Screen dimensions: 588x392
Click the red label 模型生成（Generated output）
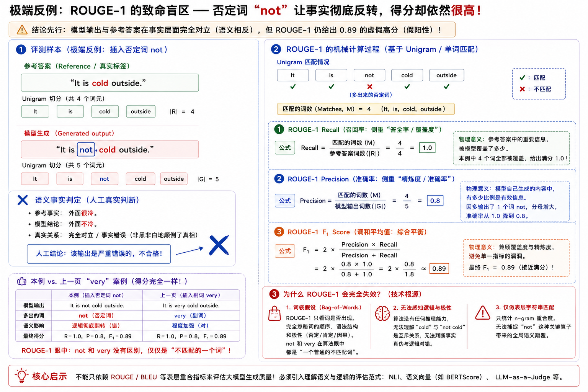[x=70, y=133]
